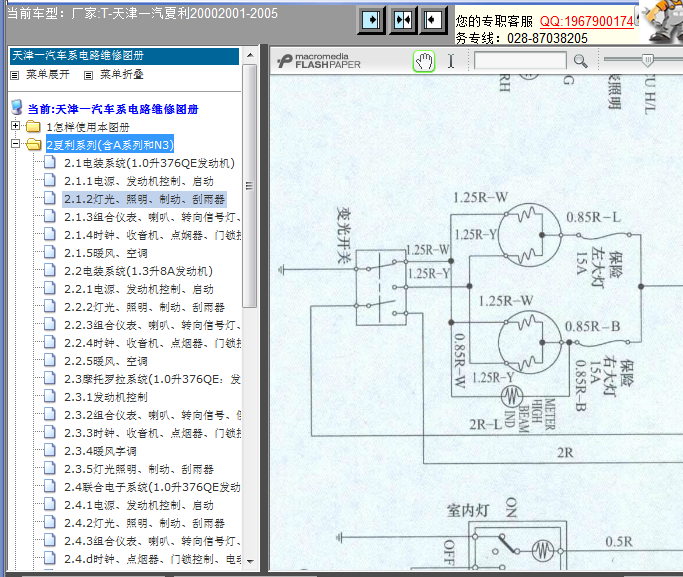
Task: Click the page icon of 2.4.1电源
Action: (x=50, y=504)
